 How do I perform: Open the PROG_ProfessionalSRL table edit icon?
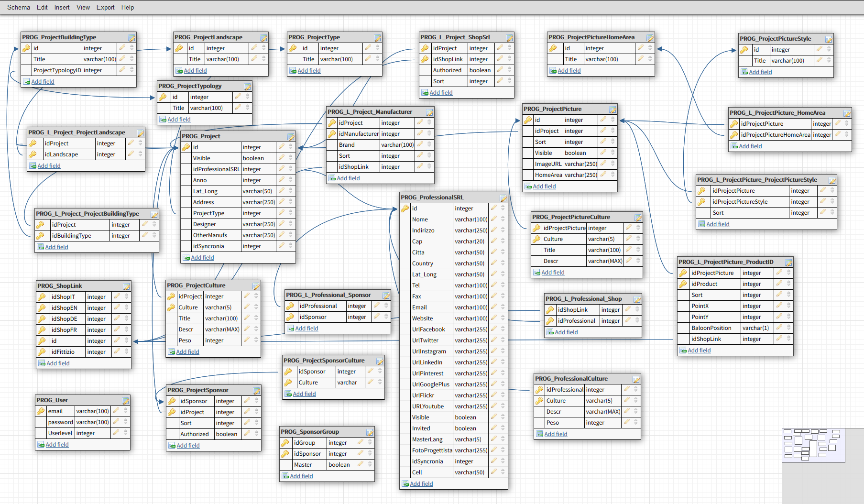coord(503,198)
